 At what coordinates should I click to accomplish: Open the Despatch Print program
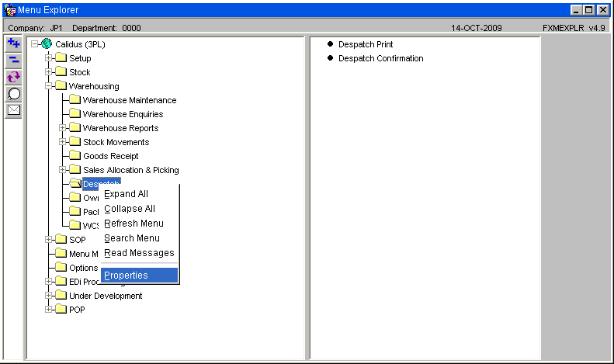pos(366,44)
